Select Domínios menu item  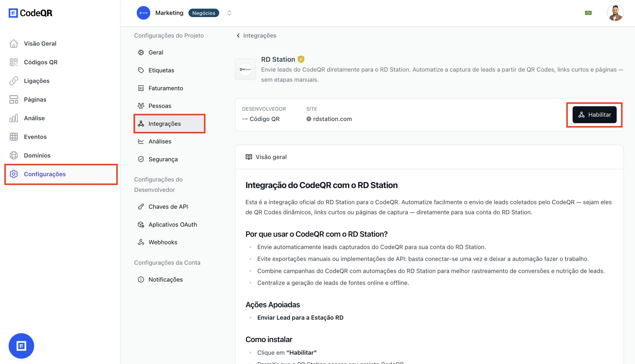click(x=37, y=155)
